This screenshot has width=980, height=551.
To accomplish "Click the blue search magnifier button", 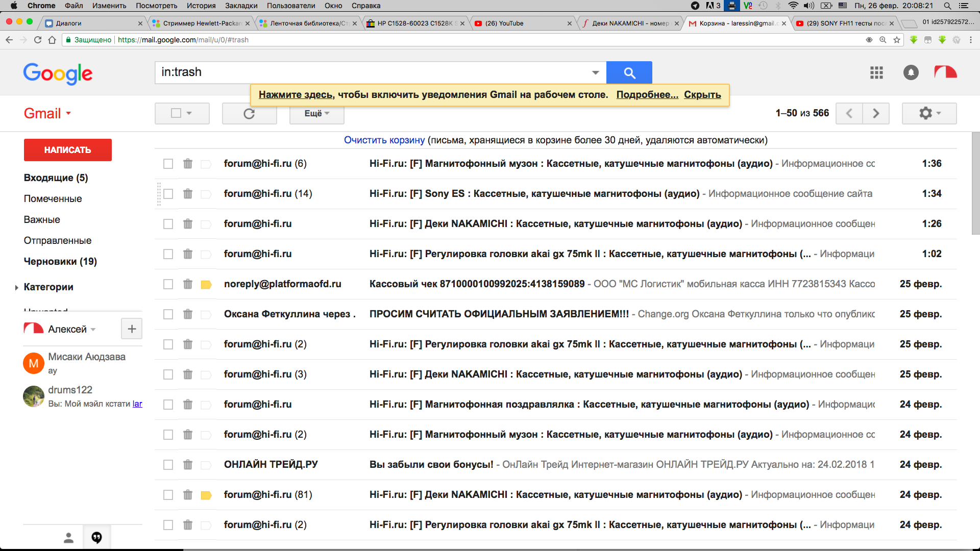I will 629,73.
